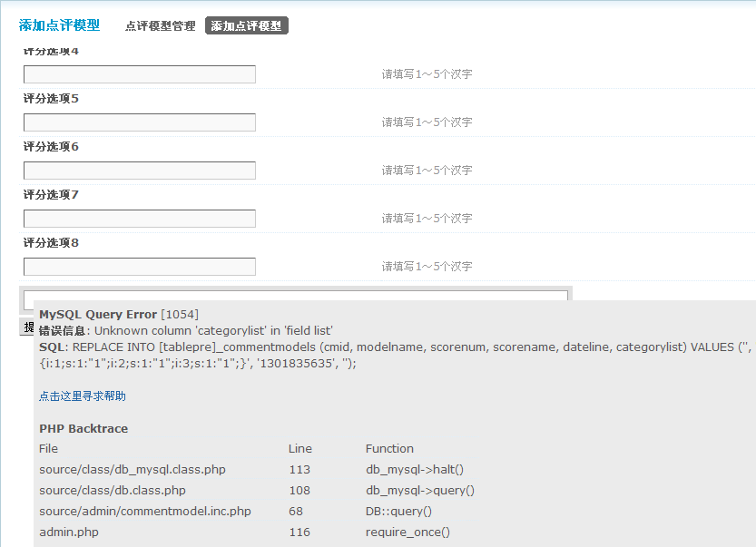This screenshot has width=756, height=547.
Task: Click the File column header in the backtrace
Action: point(48,449)
